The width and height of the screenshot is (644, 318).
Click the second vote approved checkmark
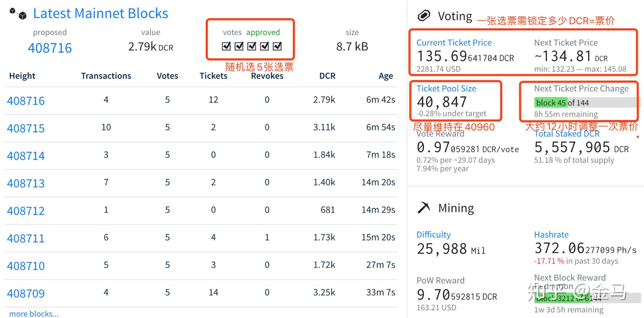pos(239,46)
